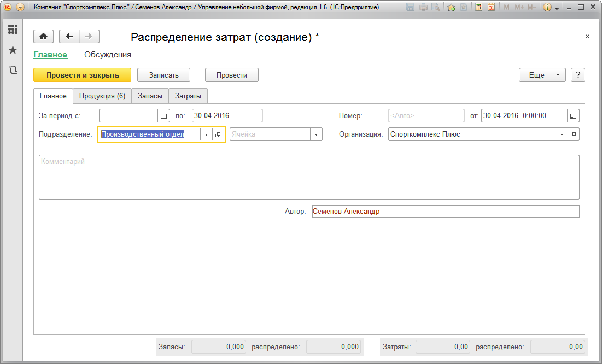The height and width of the screenshot is (364, 602).
Task: Click the print icon in the title bar
Action: (x=423, y=7)
